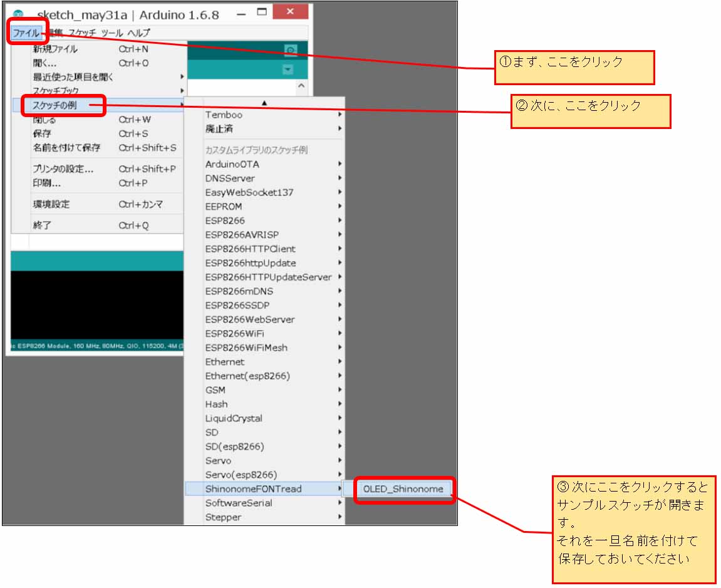This screenshot has width=721, height=588.
Task: Open ESP8266WebServer examples entry
Action: (x=264, y=319)
